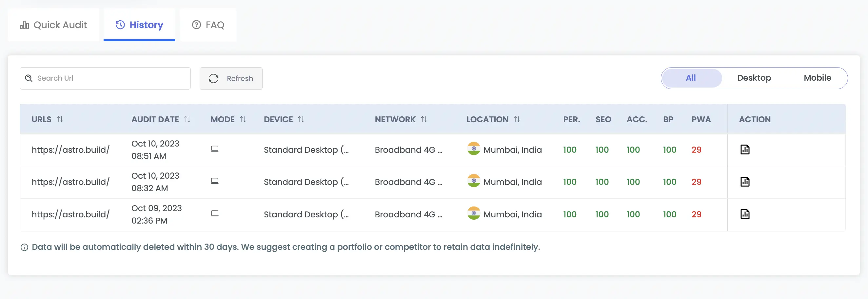Click India flag in 02:36 PM row
Image resolution: width=868 pixels, height=299 pixels.
click(x=473, y=213)
